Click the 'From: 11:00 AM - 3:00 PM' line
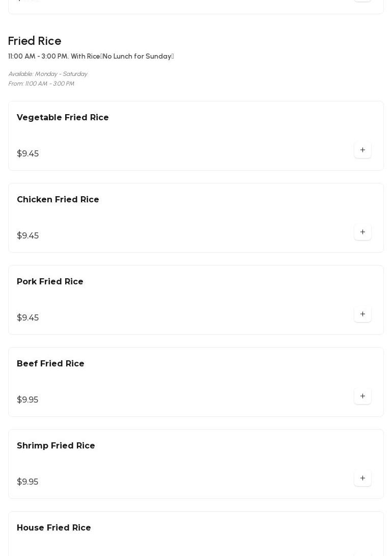 click(41, 84)
